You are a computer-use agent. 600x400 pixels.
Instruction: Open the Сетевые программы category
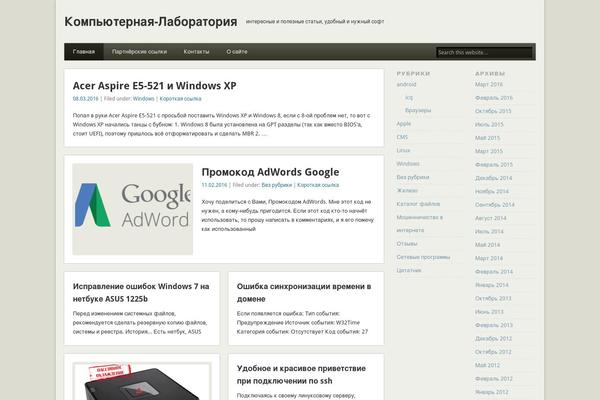tap(423, 257)
